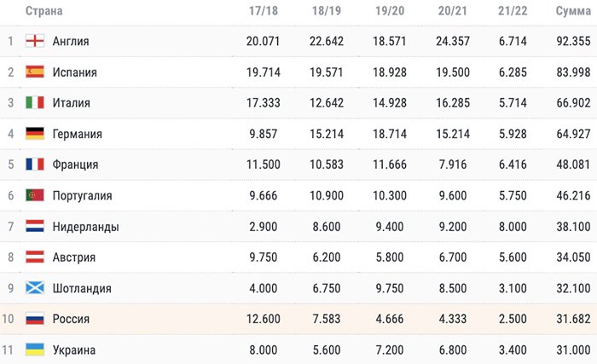Click the France flag icon
597x364 pixels.
tap(35, 165)
